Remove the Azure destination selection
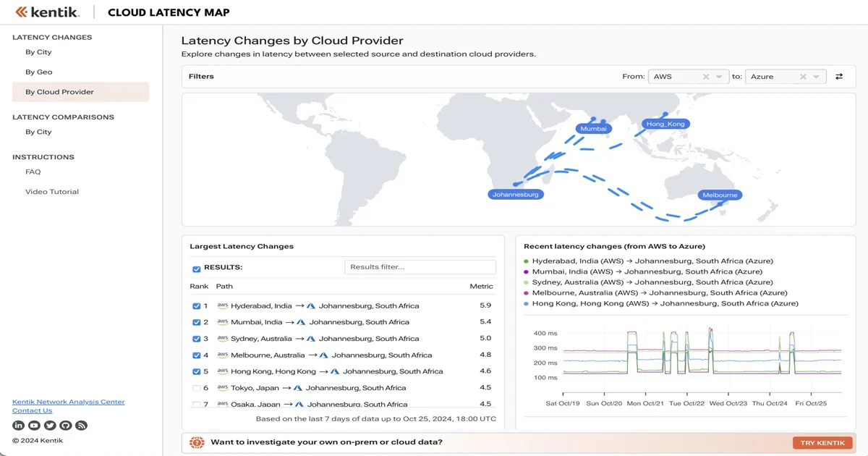868x456 pixels. 803,77
